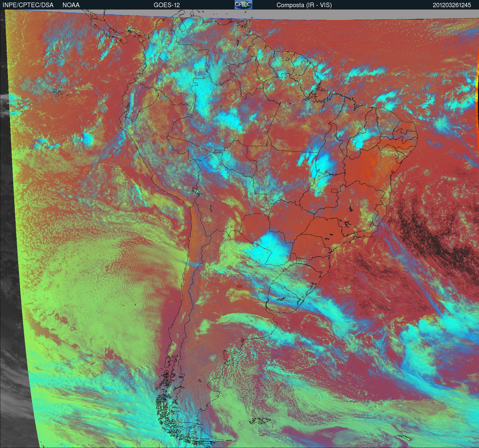Select the "201203261245" timestamp text

point(452,5)
